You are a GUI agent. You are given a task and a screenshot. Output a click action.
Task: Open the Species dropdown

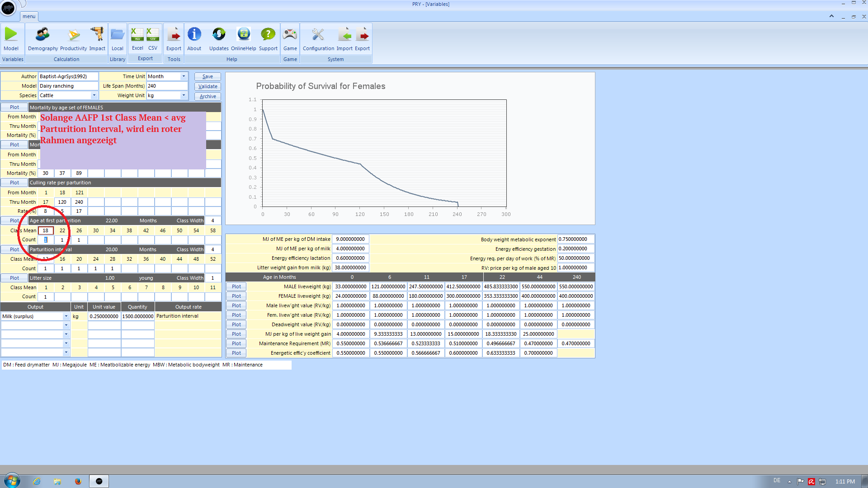coord(94,95)
